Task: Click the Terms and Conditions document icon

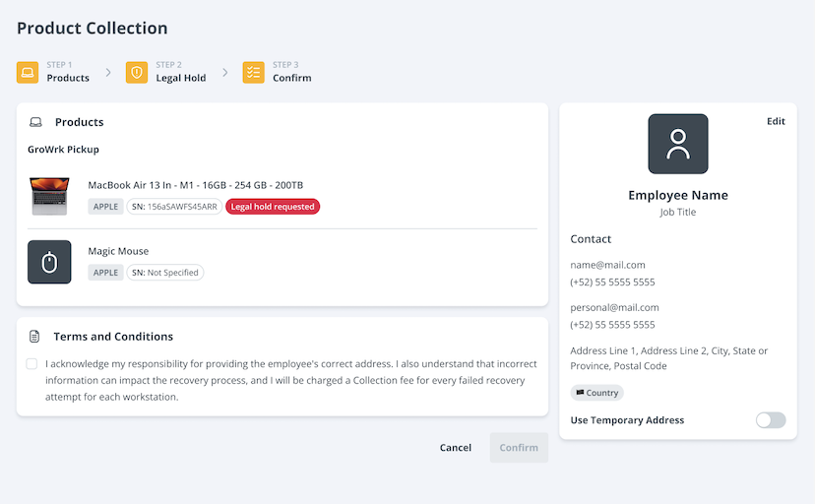Action: (34, 337)
